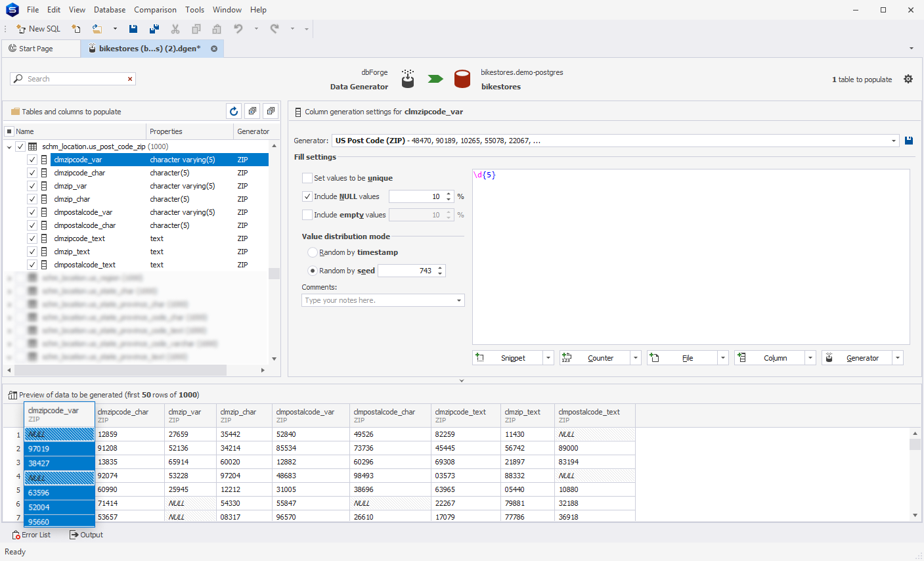Click the Snippet button
This screenshot has width=924, height=561.
click(508, 358)
